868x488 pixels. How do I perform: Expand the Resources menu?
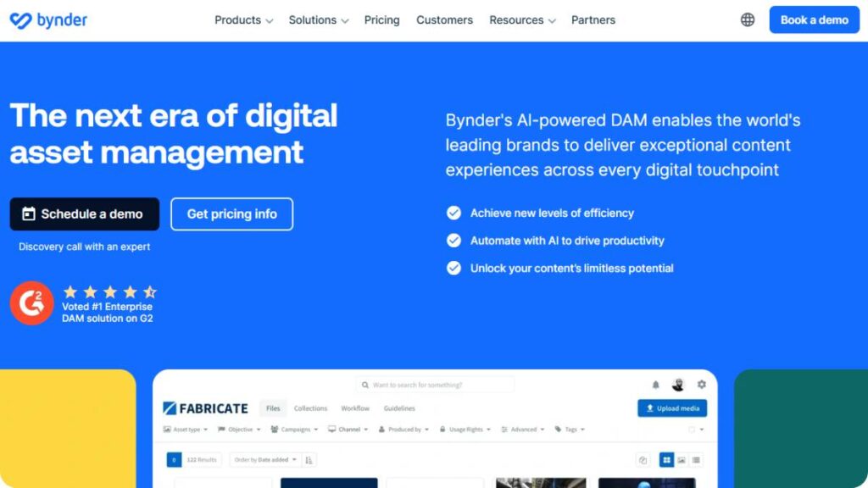tap(522, 20)
